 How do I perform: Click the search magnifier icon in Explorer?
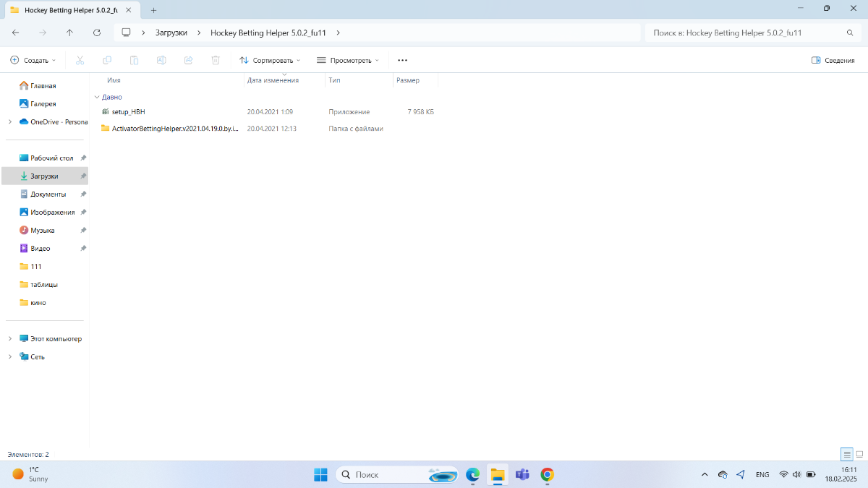click(850, 33)
